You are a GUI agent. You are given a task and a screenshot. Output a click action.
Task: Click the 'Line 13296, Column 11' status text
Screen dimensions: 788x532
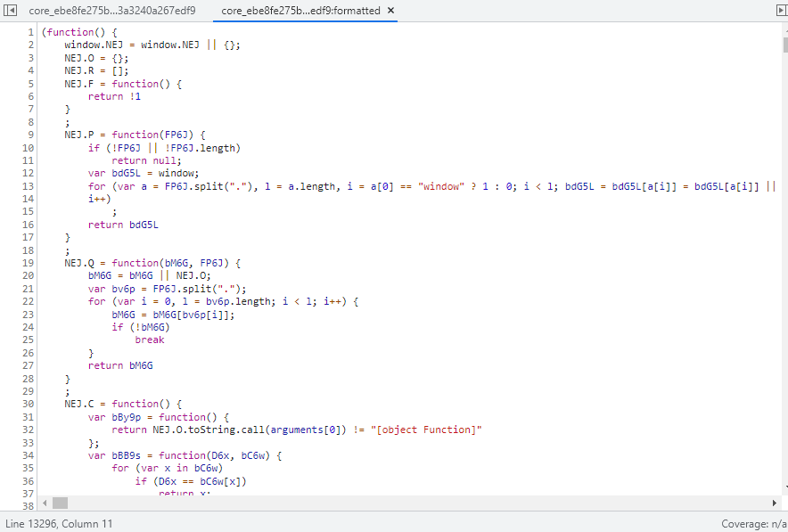coord(59,523)
